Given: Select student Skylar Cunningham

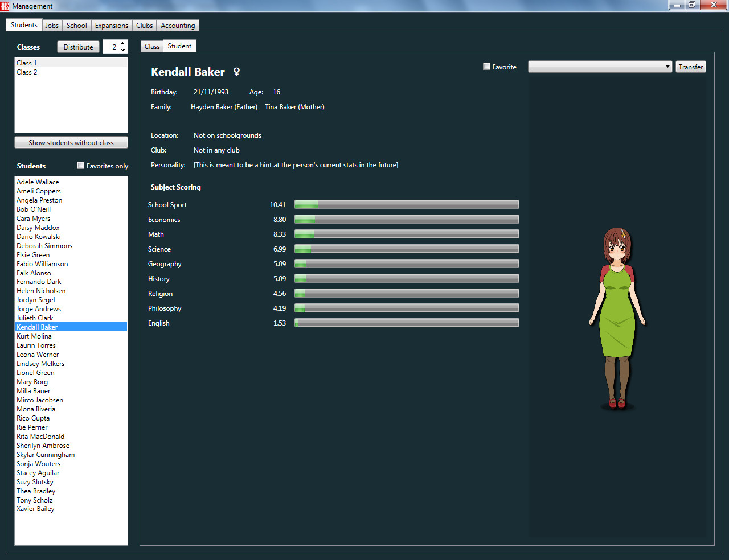Looking at the screenshot, I should tap(71, 454).
